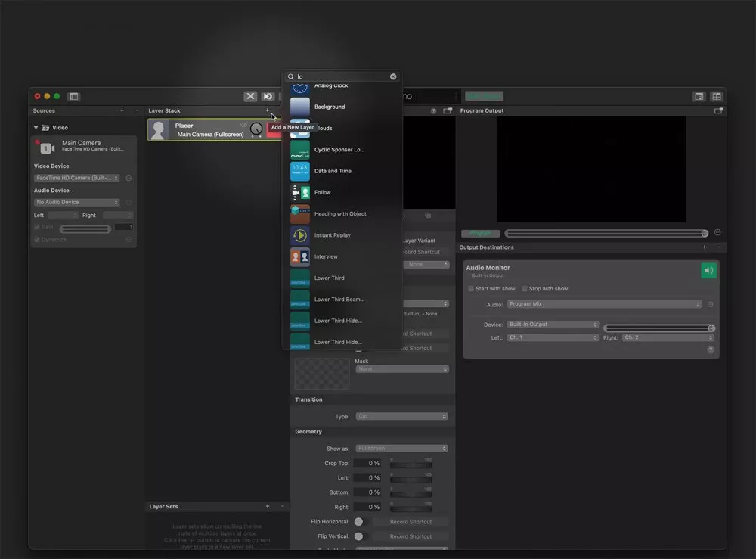Open the Audio Monitor help question mark
Image resolution: width=756 pixels, height=559 pixels.
[x=711, y=349]
